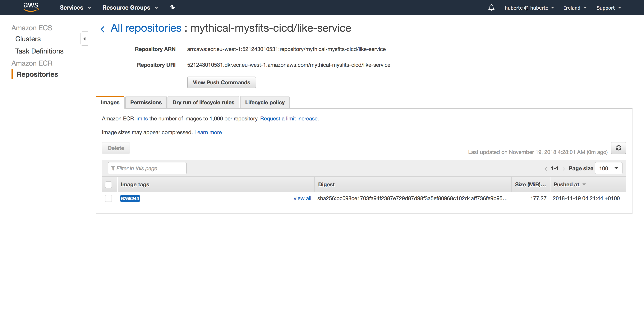Open the Page size 100 dropdown
644x326 pixels.
tap(609, 168)
